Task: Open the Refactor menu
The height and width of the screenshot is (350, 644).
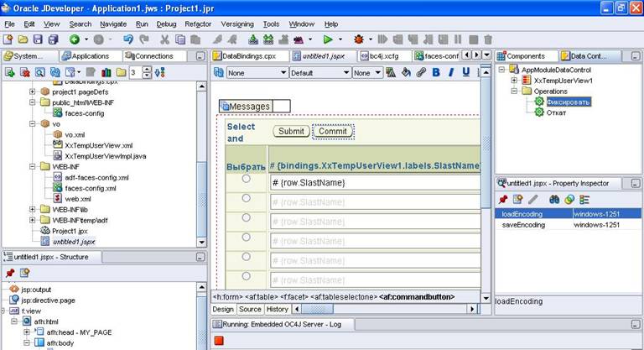Action: [x=198, y=24]
